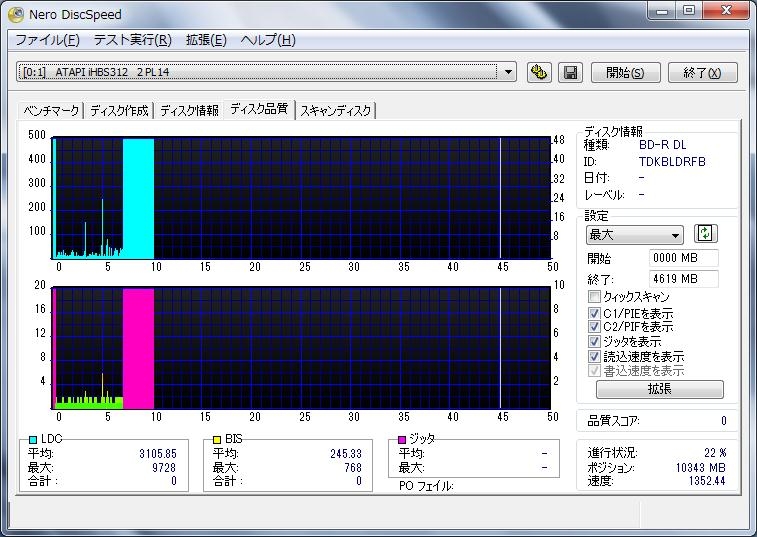
Task: Click the BIS average value 245.33
Action: (x=346, y=454)
